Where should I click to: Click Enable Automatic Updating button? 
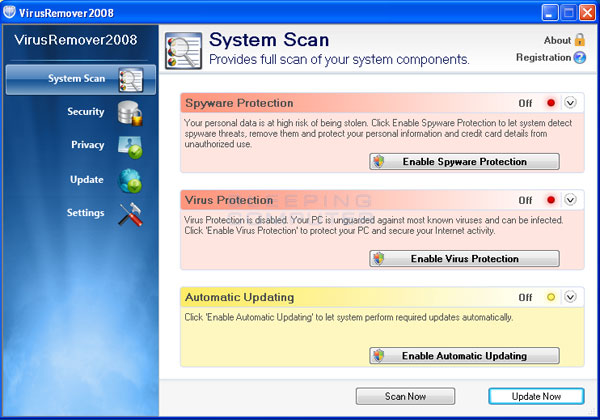464,356
